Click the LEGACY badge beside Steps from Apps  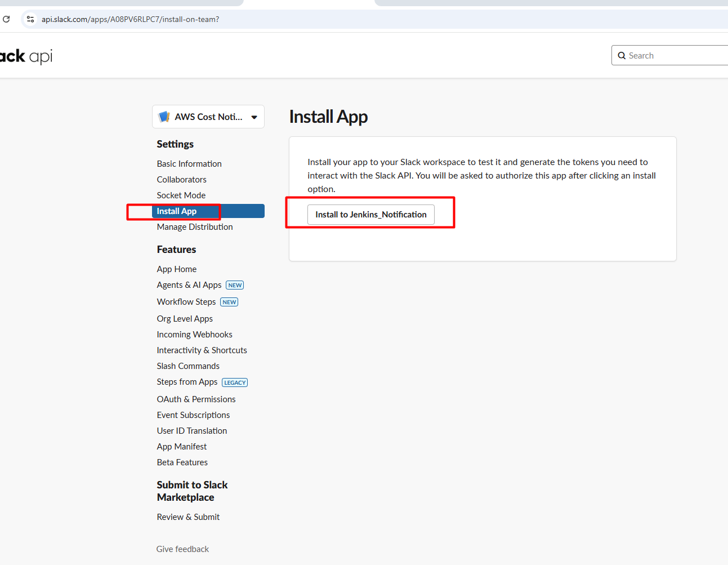[x=235, y=382]
